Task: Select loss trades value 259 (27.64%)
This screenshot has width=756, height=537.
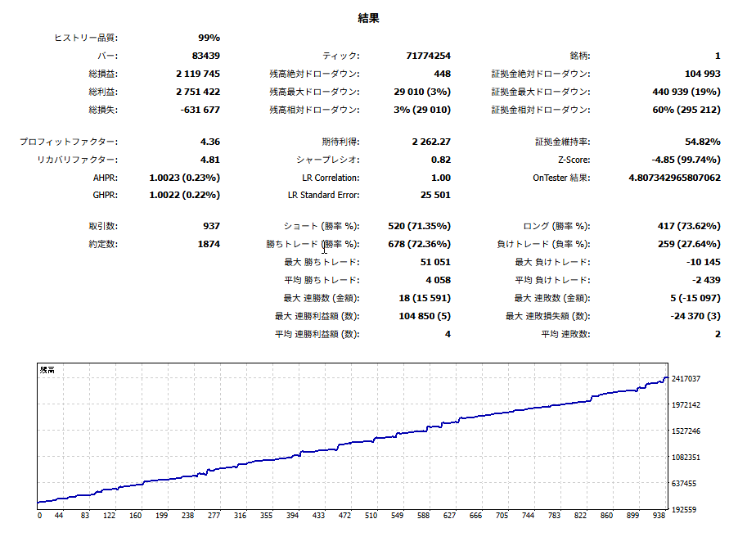Action: point(690,244)
